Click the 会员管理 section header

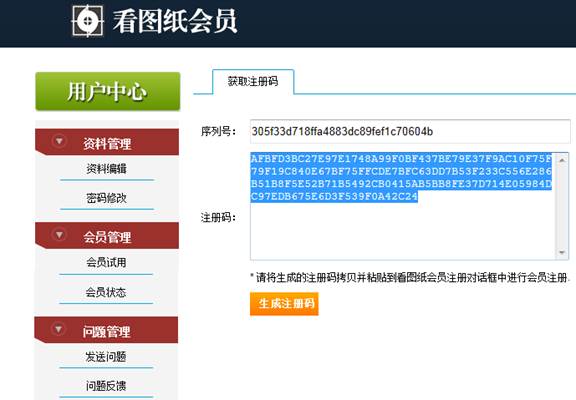[x=107, y=235]
